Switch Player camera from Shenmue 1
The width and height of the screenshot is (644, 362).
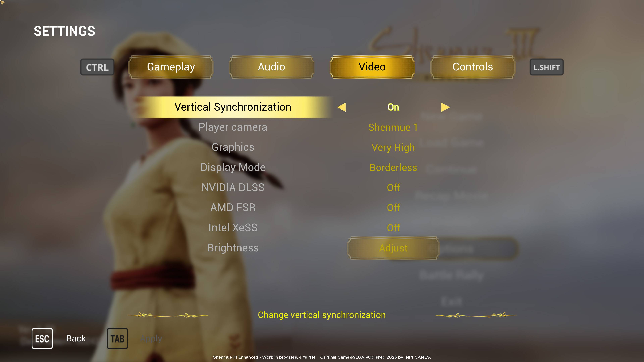click(393, 127)
